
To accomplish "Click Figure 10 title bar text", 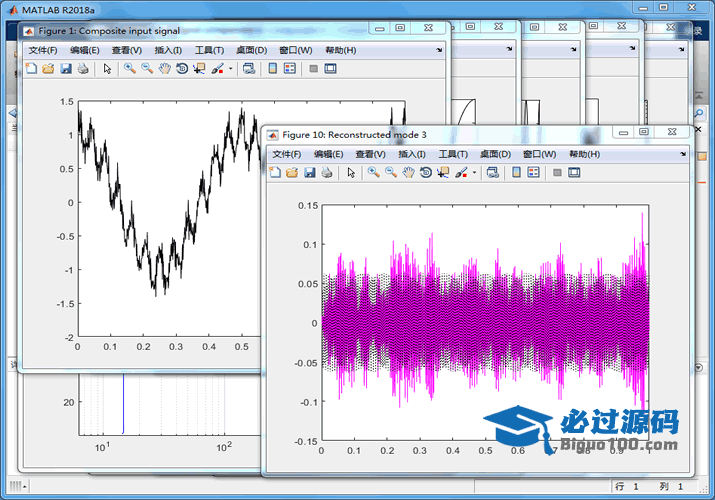I will [x=354, y=135].
